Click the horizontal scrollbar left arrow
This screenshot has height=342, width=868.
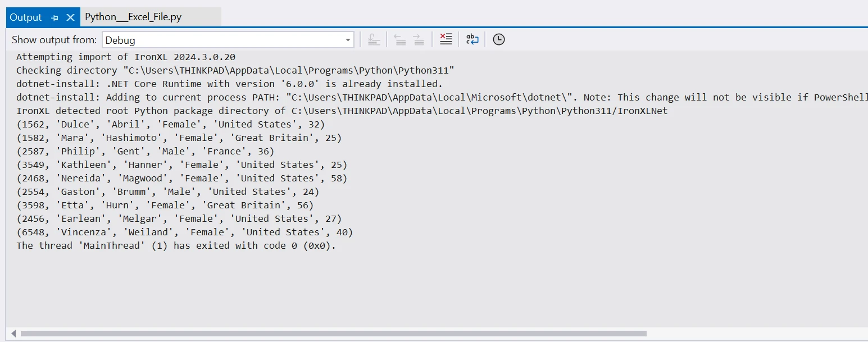[13, 334]
